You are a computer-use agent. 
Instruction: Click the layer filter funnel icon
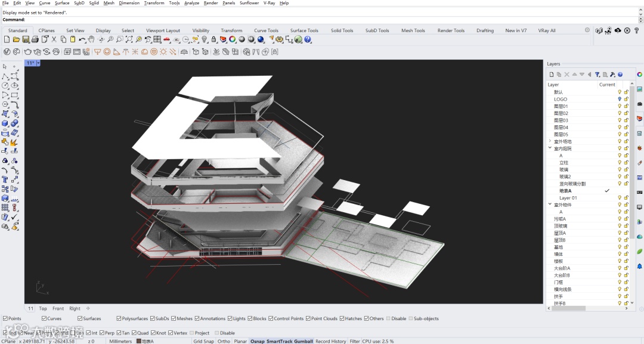click(x=597, y=75)
